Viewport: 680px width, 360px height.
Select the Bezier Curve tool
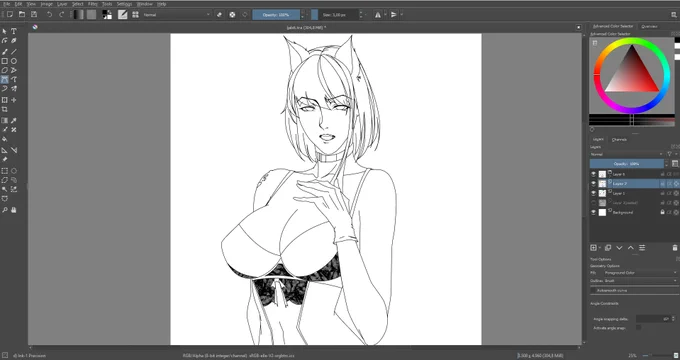pos(5,79)
